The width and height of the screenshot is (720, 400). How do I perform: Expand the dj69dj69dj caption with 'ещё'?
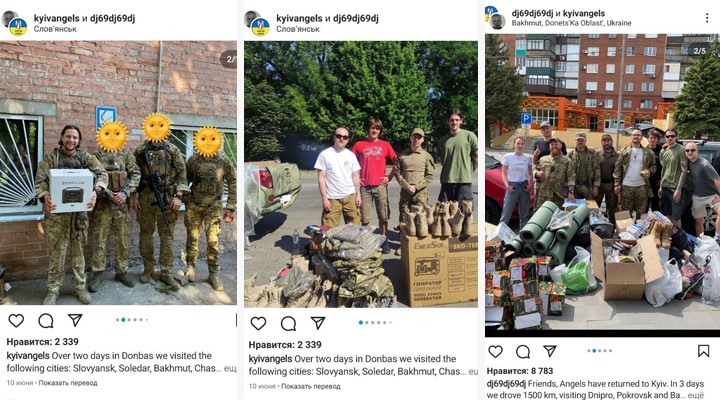(x=696, y=395)
